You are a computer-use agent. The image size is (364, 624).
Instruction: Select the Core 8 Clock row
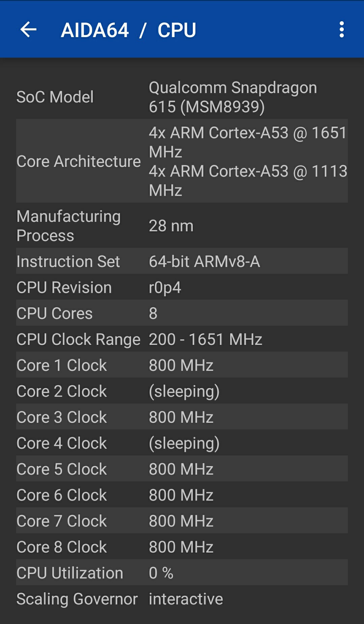tap(182, 547)
